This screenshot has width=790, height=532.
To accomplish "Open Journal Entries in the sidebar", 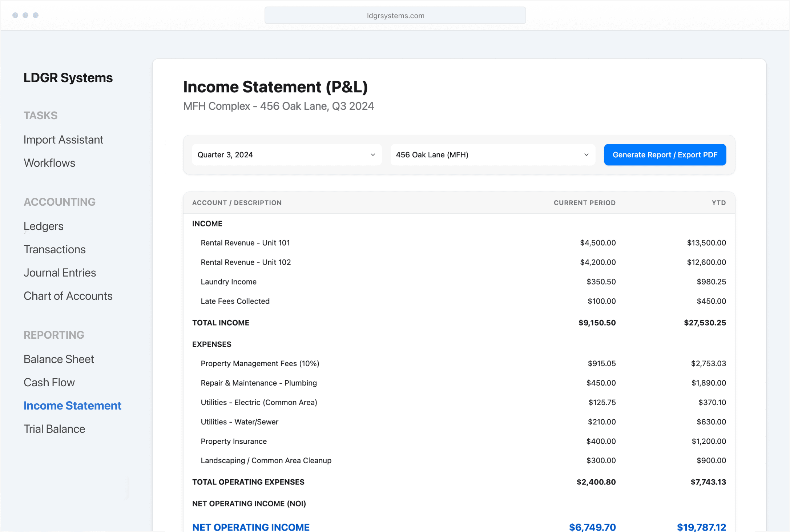I will (x=60, y=273).
